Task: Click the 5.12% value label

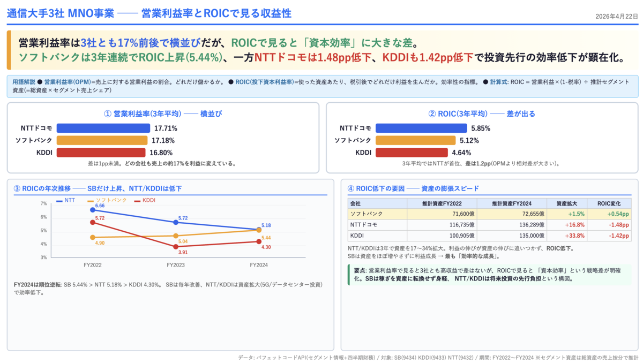Action: pos(469,141)
